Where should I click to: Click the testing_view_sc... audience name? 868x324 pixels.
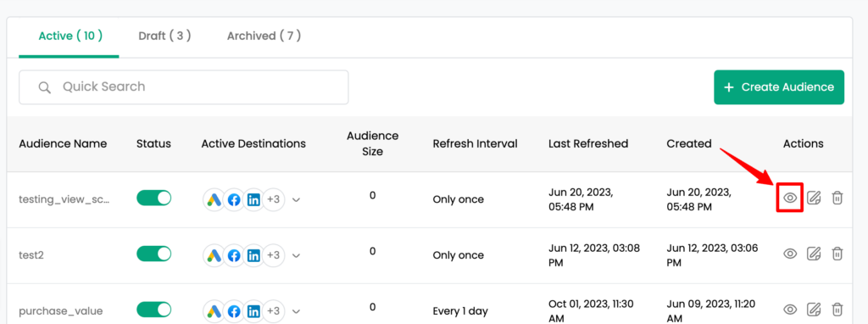[64, 199]
